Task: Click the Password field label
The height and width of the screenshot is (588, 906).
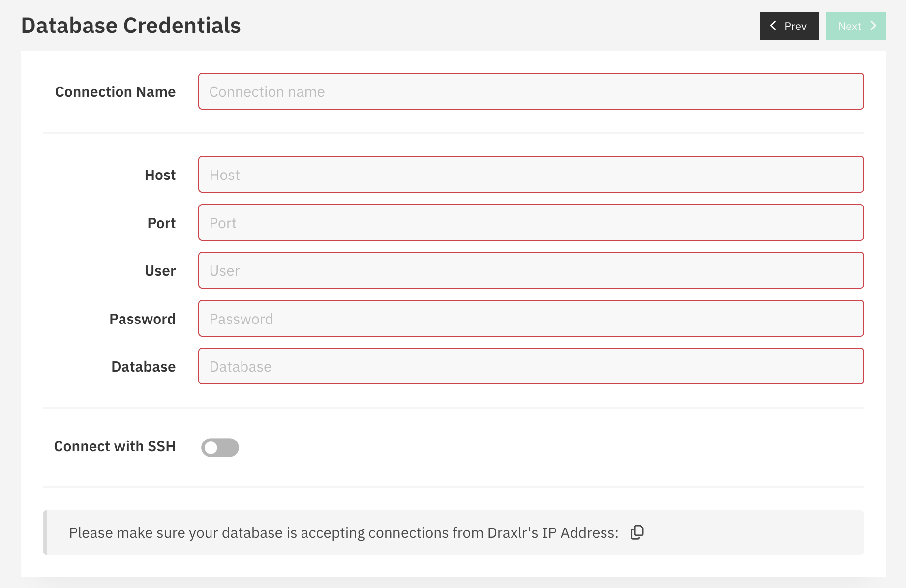Action: click(142, 319)
